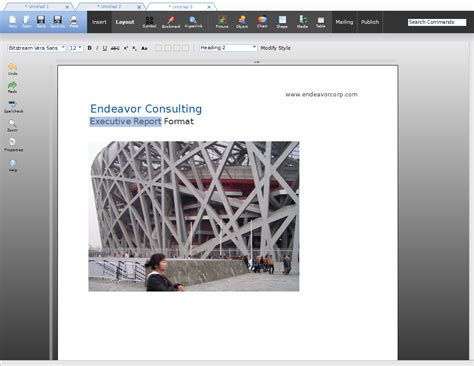The image size is (474, 366).
Task: Print the document using the Print icon
Action: pos(74,22)
